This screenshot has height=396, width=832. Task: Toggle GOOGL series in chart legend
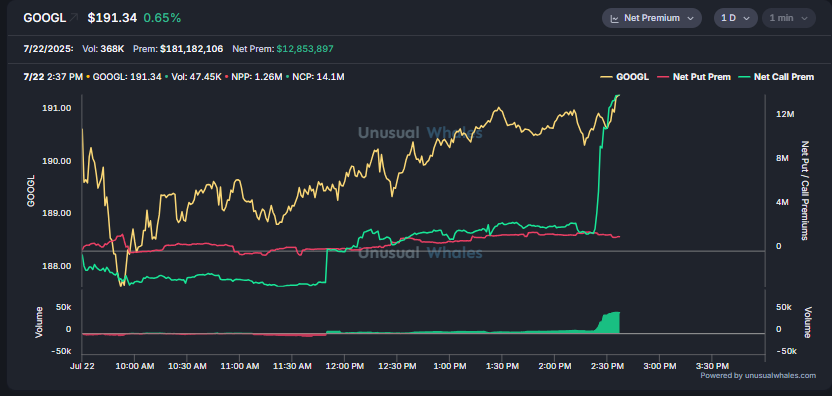(x=625, y=77)
